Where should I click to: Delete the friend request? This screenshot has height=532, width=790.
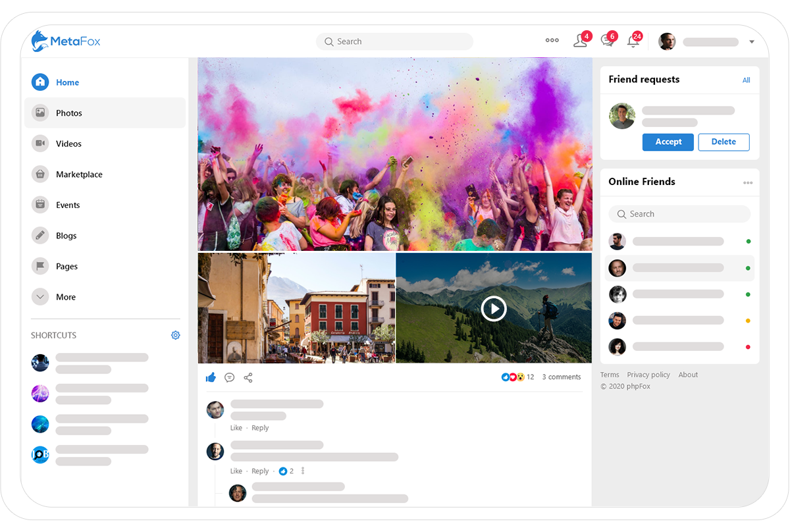pos(724,142)
